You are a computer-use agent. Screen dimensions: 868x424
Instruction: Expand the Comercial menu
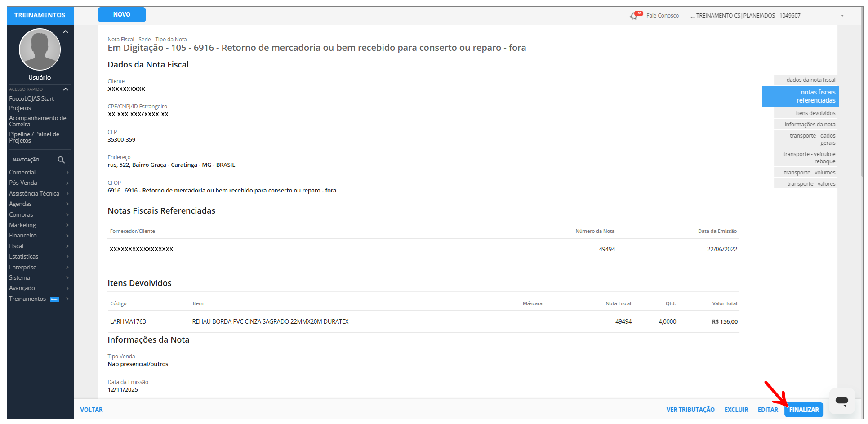pos(39,172)
